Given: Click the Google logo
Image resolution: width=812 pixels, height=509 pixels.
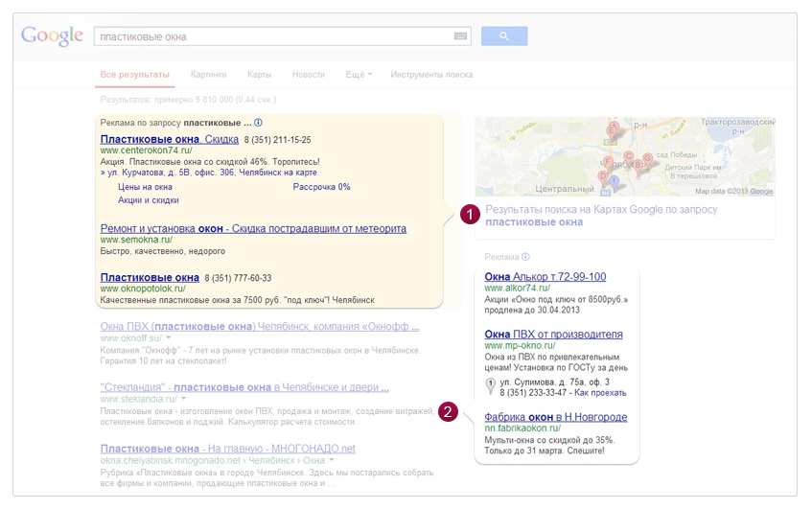Looking at the screenshot, I should coord(52,36).
